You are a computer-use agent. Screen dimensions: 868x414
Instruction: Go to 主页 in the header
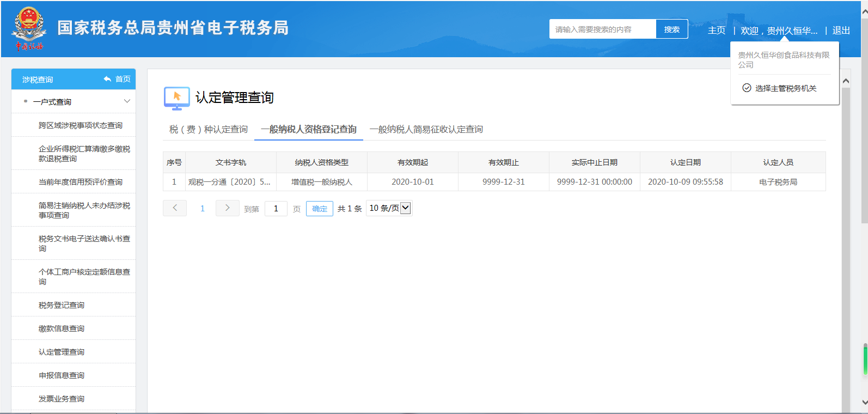716,31
